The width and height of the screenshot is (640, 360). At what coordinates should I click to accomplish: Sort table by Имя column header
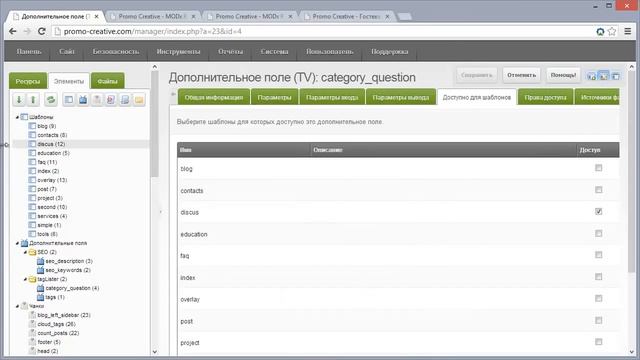tap(244, 150)
